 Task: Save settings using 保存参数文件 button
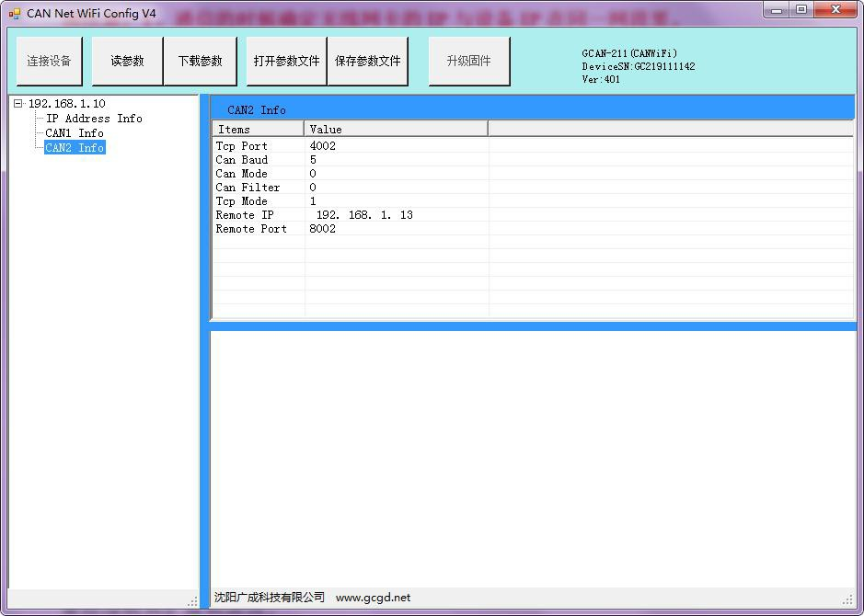(x=367, y=62)
